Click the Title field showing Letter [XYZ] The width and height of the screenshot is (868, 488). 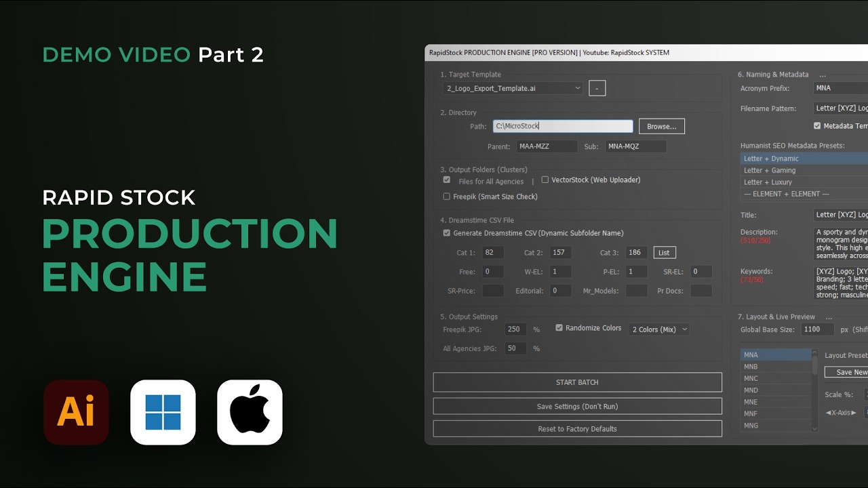(x=841, y=215)
